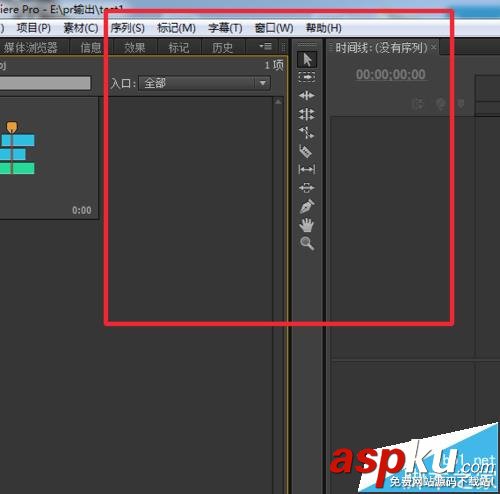Click the 00;00;00;00 timecode
This screenshot has height=494, width=500.
pyautogui.click(x=391, y=74)
